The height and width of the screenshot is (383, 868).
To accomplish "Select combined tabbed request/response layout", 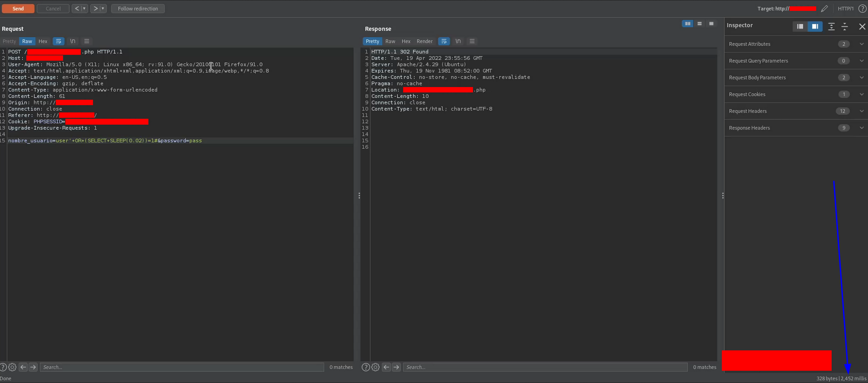I will tap(711, 24).
